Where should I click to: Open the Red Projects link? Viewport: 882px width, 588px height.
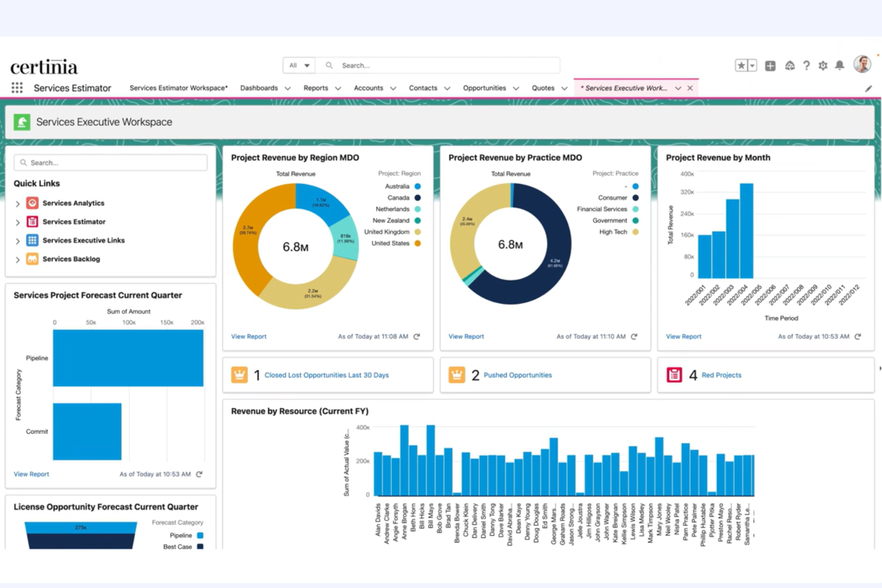tap(721, 375)
